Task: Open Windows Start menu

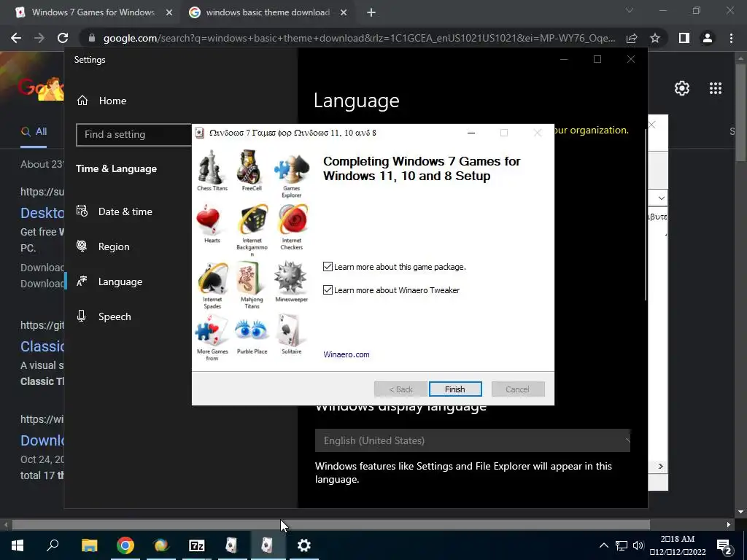Action: 18,545
